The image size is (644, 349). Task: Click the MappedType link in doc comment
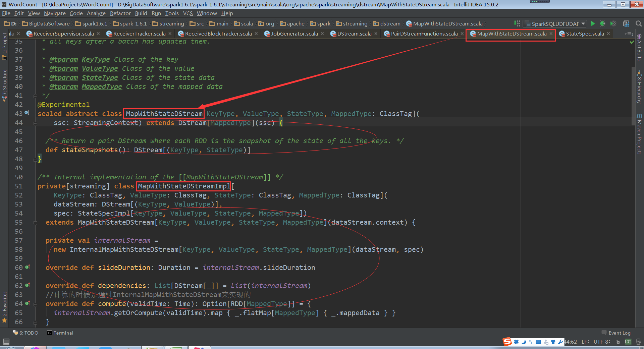click(x=102, y=86)
